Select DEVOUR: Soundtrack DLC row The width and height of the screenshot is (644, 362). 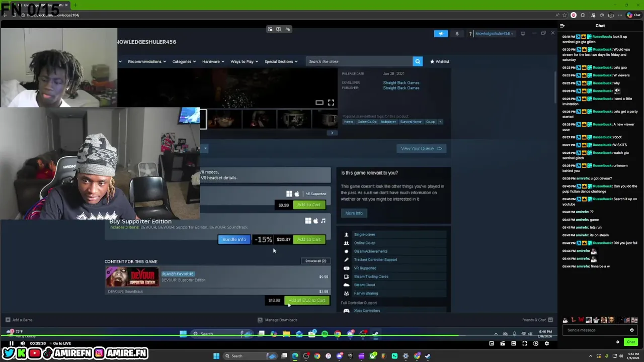point(217,292)
